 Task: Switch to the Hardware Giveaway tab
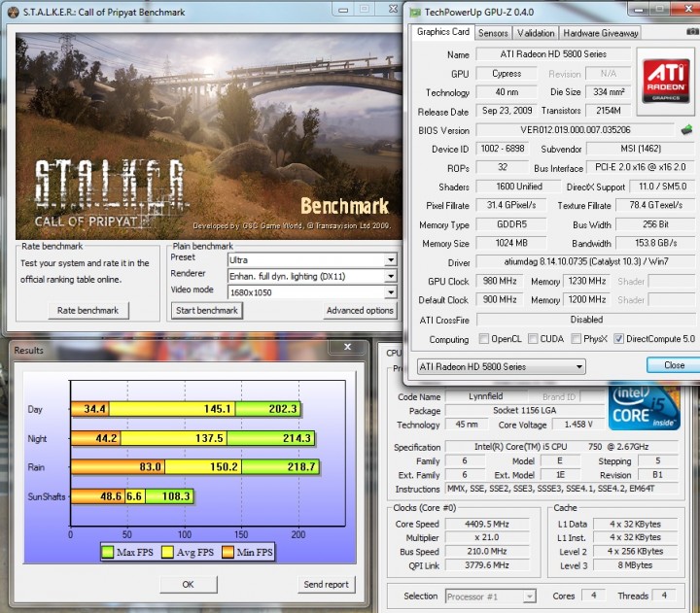click(601, 33)
